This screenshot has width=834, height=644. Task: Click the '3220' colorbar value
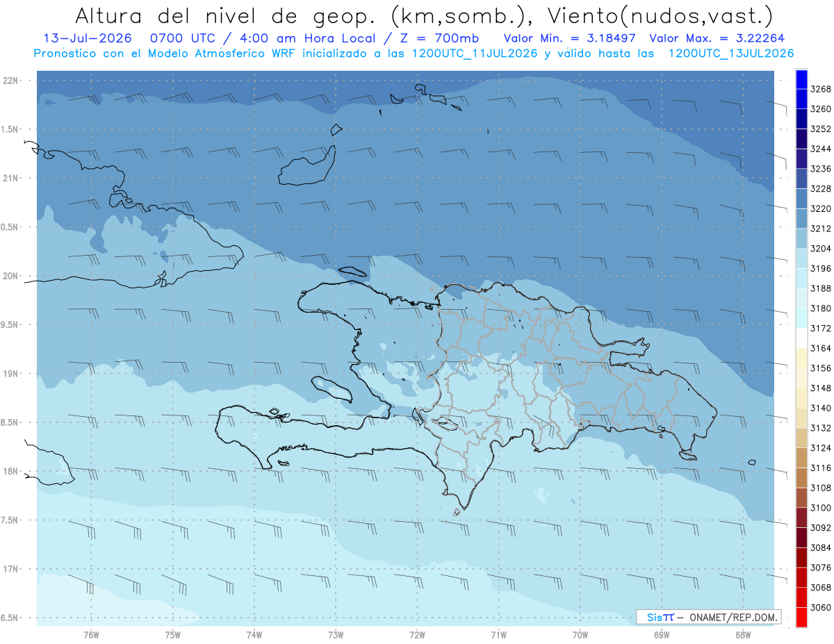pos(821,208)
